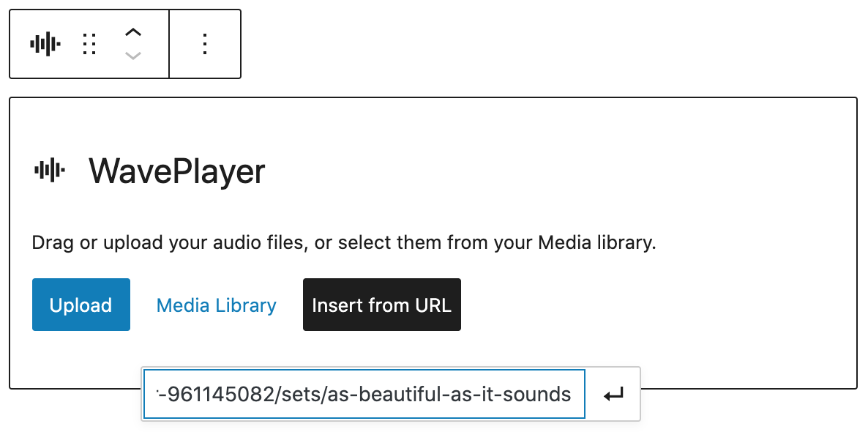This screenshot has width=868, height=432.
Task: Click the drag or upload instruction text
Action: [344, 242]
